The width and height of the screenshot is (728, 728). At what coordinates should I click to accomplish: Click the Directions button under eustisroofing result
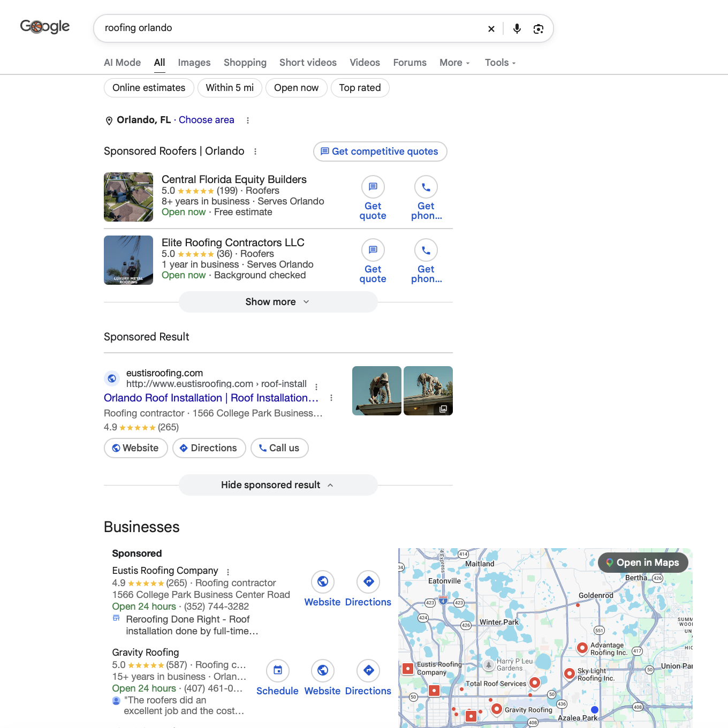click(x=209, y=448)
